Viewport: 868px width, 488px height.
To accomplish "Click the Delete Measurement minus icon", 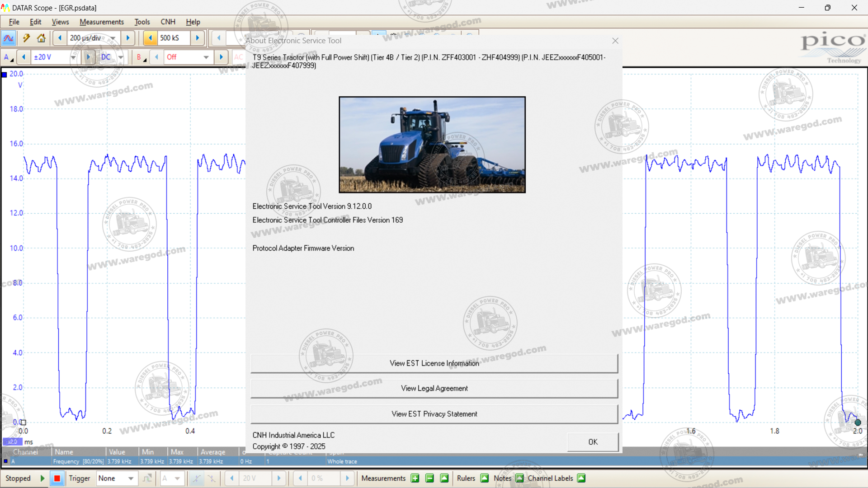I will pos(430,479).
